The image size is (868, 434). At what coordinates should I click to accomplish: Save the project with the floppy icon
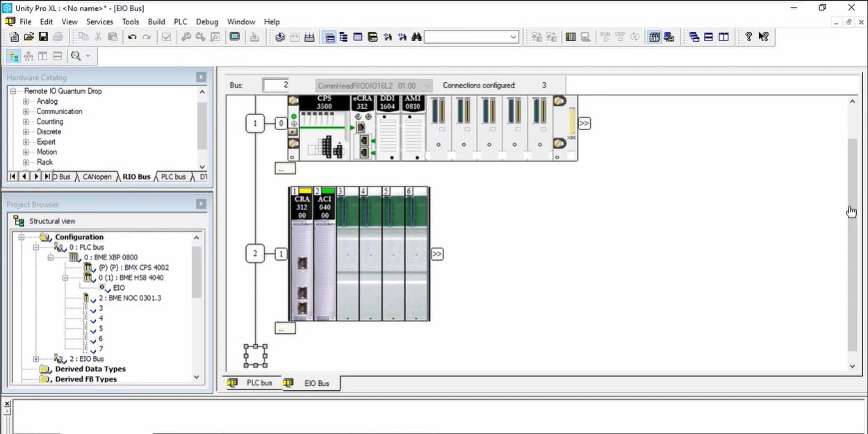[43, 37]
